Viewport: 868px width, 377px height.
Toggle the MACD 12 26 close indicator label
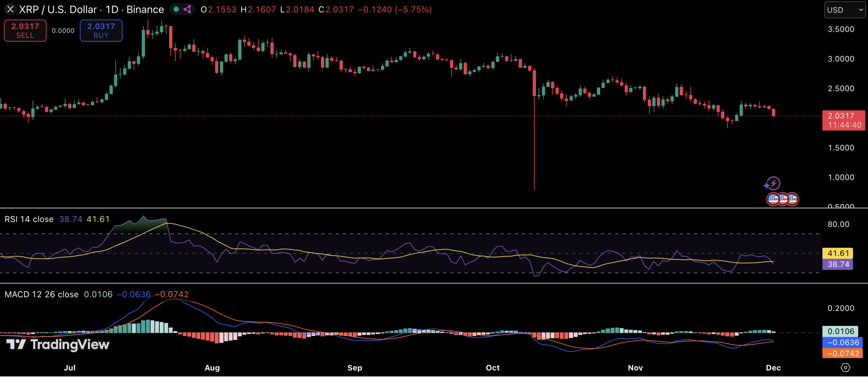pyautogui.click(x=41, y=294)
